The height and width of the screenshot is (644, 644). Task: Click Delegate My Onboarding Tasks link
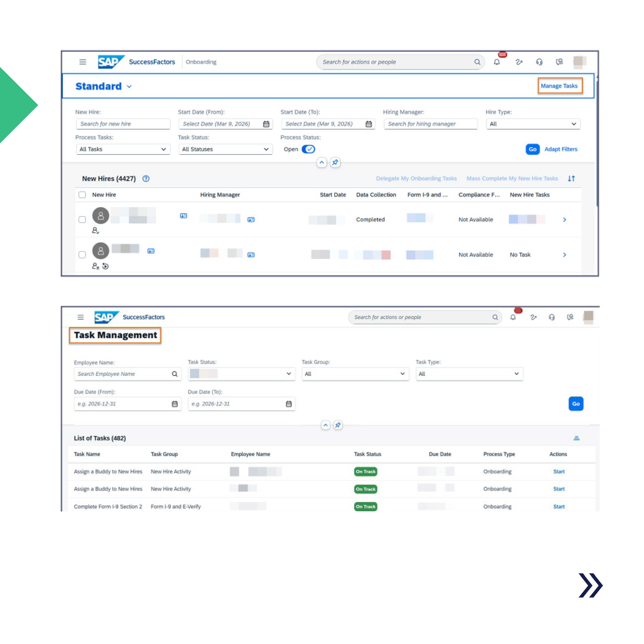pyautogui.click(x=416, y=179)
